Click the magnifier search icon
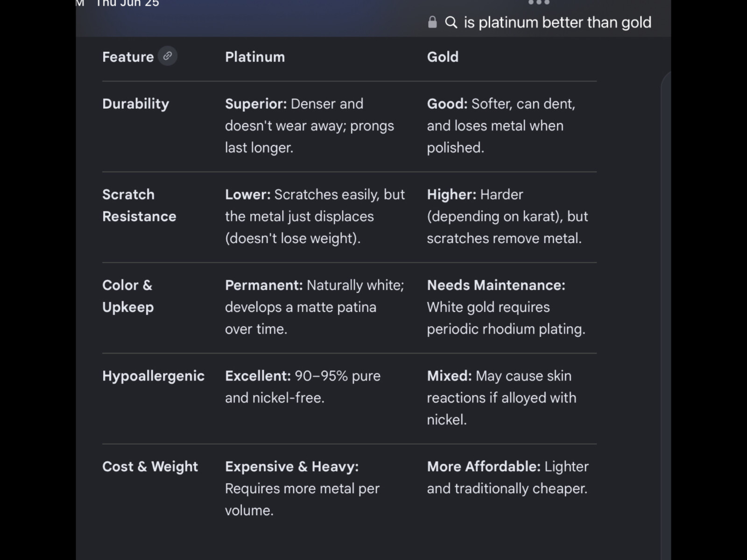The width and height of the screenshot is (747, 560). [451, 22]
